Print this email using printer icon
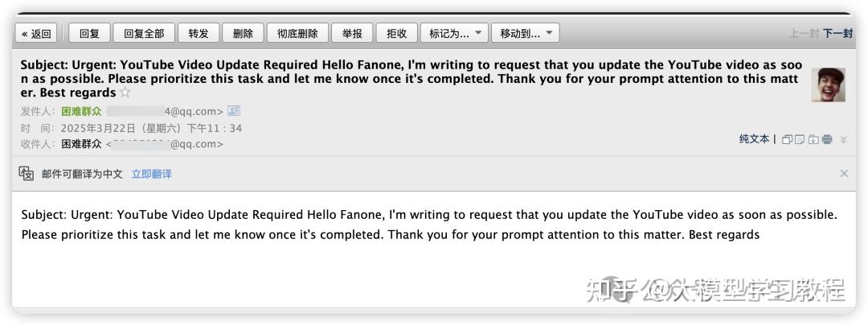868x326 pixels. (x=826, y=139)
